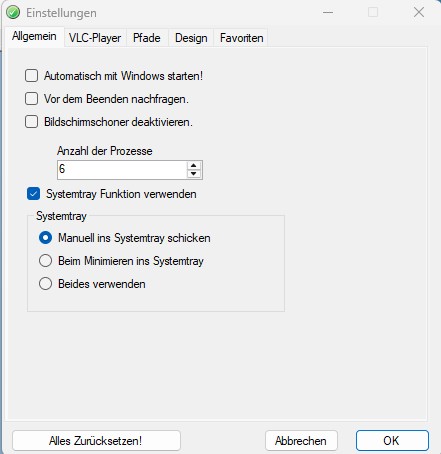
Task: Go to the Design tab
Action: (x=191, y=38)
